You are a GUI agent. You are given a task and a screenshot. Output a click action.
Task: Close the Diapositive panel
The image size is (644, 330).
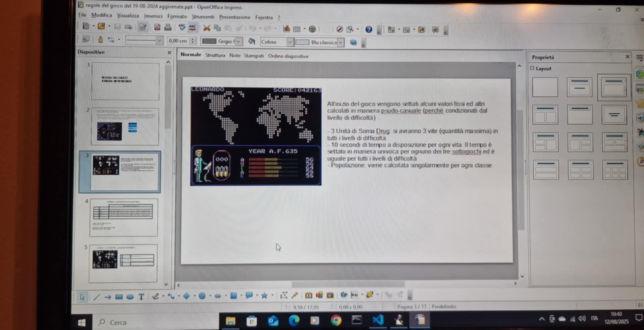169,53
